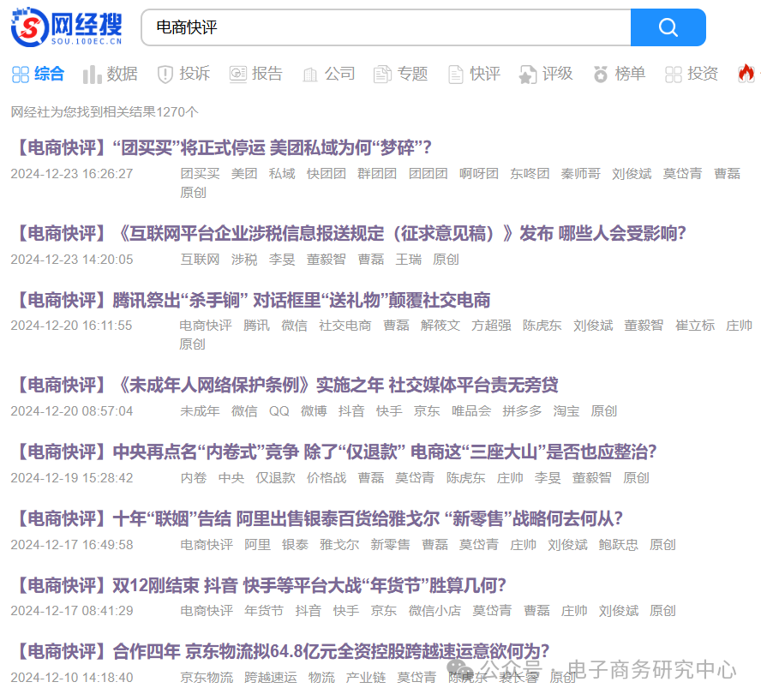The image size is (761, 700).
Task: Click the flame hot icon at far right
Action: (x=746, y=73)
